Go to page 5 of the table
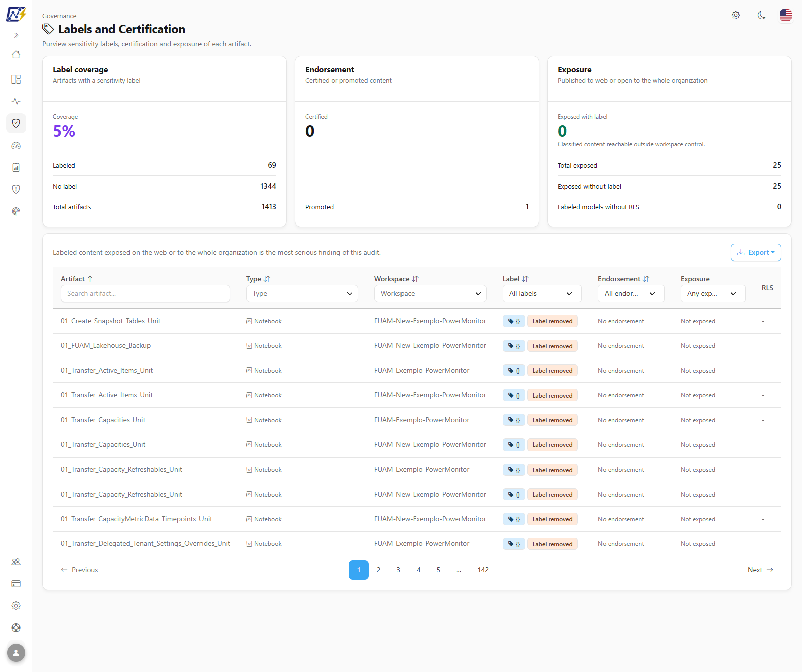The image size is (802, 672). tap(438, 570)
